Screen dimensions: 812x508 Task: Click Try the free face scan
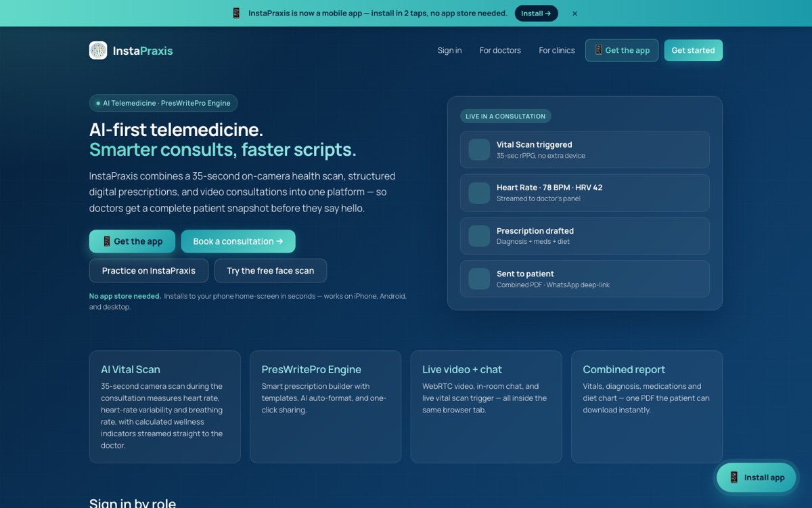pos(271,270)
